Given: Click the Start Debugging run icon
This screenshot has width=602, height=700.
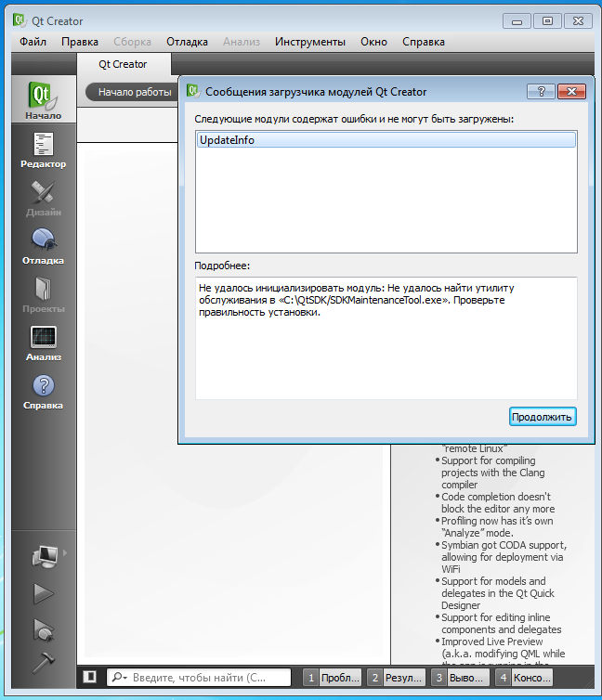Looking at the screenshot, I should pos(44,629).
